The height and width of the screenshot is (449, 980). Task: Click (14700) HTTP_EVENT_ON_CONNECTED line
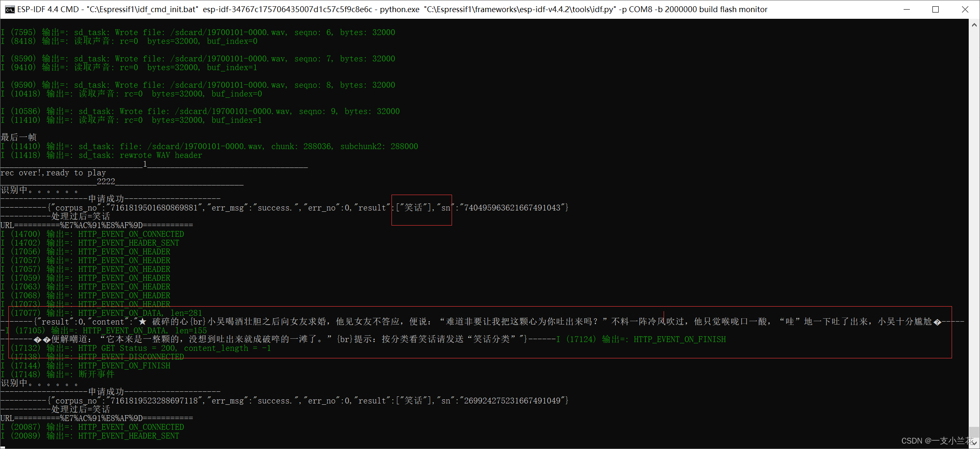click(92, 234)
